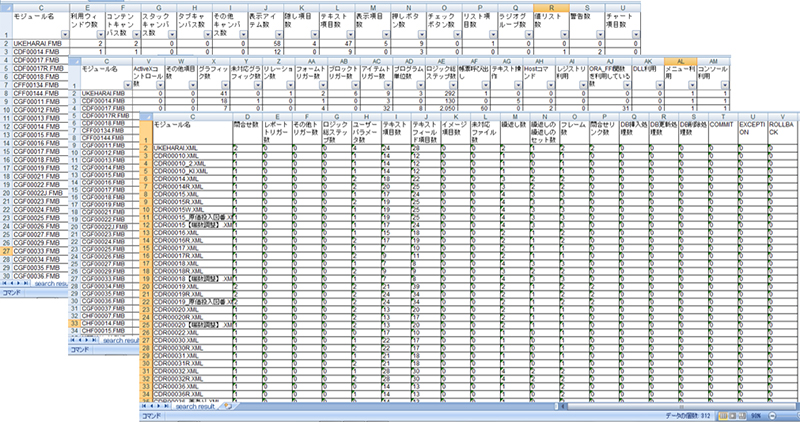Click the EXCEPTION header cell in front window
Viewport: 800px width, 422px height.
(x=753, y=133)
